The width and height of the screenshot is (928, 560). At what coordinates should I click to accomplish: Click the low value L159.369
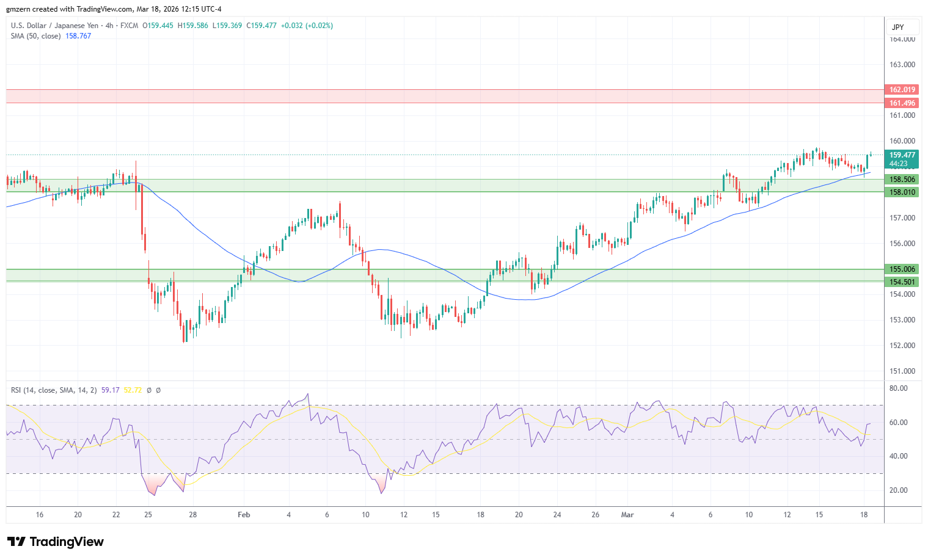point(227,26)
